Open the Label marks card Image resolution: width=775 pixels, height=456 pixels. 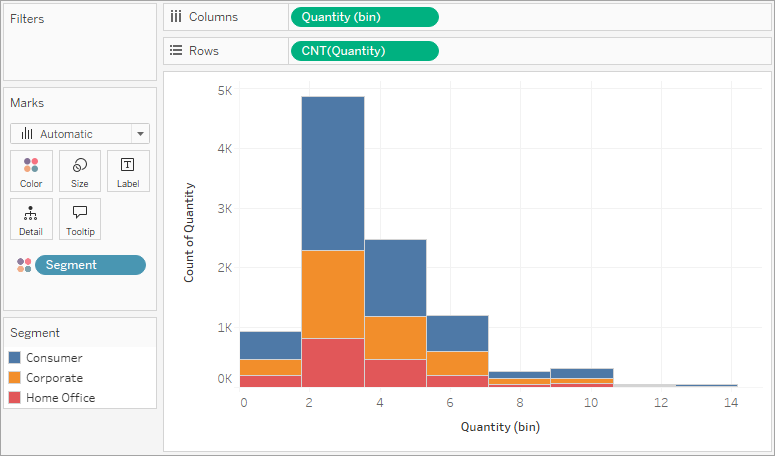128,171
